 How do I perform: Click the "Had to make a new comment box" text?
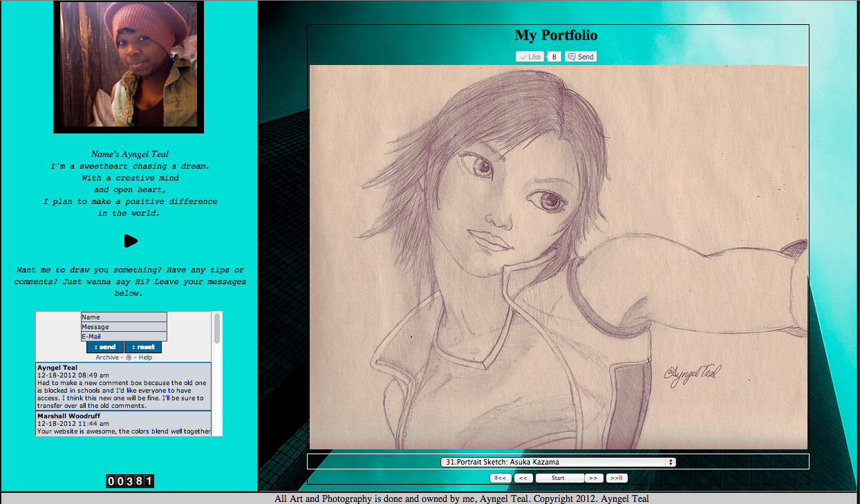coord(122,394)
